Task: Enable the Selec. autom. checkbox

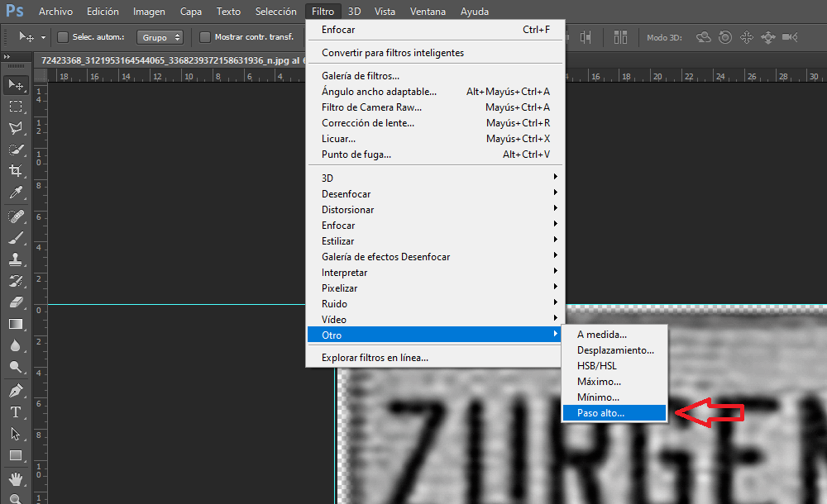Action: [x=63, y=37]
